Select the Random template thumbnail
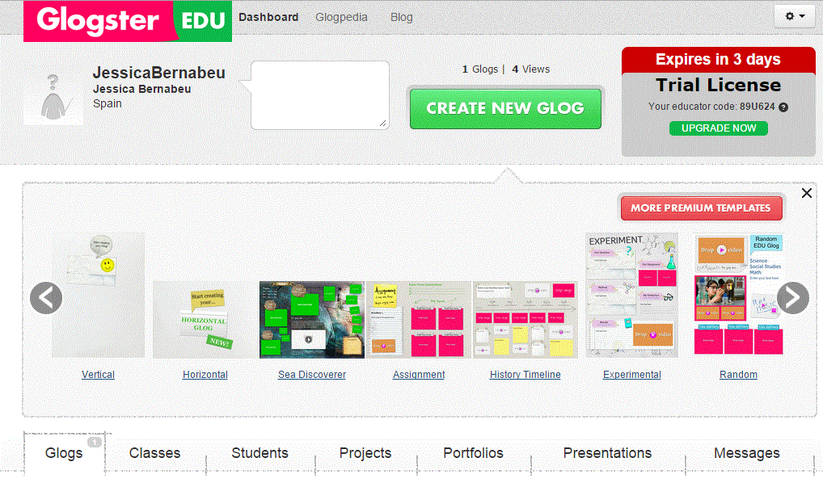The image size is (823, 504). coord(738,296)
